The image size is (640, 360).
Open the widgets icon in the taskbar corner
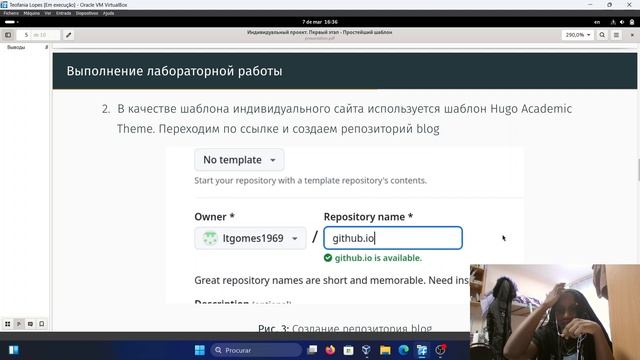(x=13, y=350)
